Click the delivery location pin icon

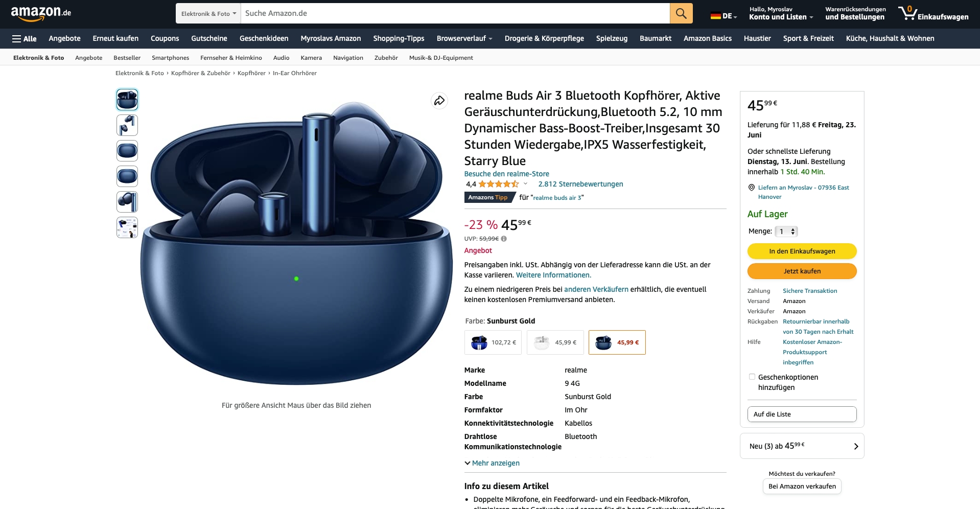751,188
